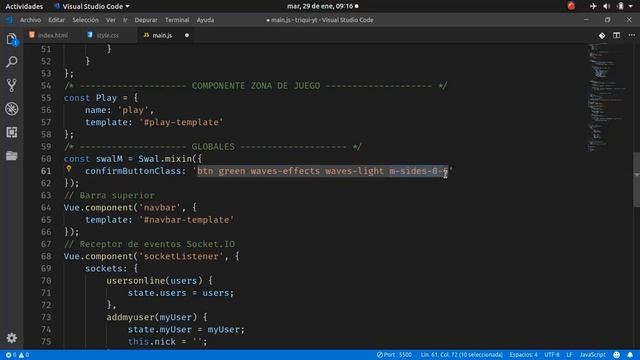This screenshot has width=640, height=360.
Task: Open the Extensions view
Action: pyautogui.click(x=12, y=132)
